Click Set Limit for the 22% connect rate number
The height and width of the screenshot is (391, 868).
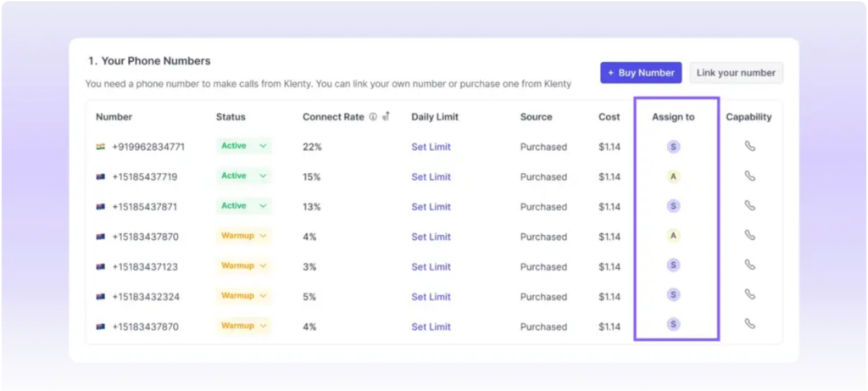coord(431,147)
